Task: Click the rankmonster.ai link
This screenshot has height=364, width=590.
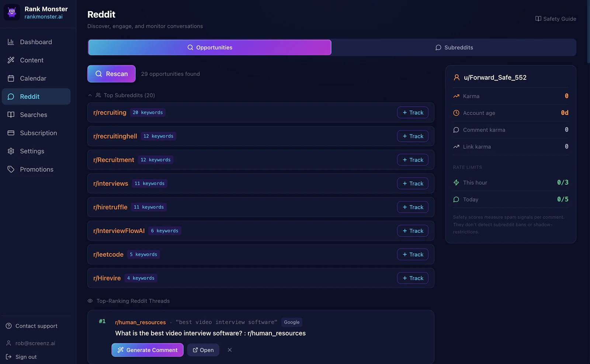Action: [x=44, y=17]
